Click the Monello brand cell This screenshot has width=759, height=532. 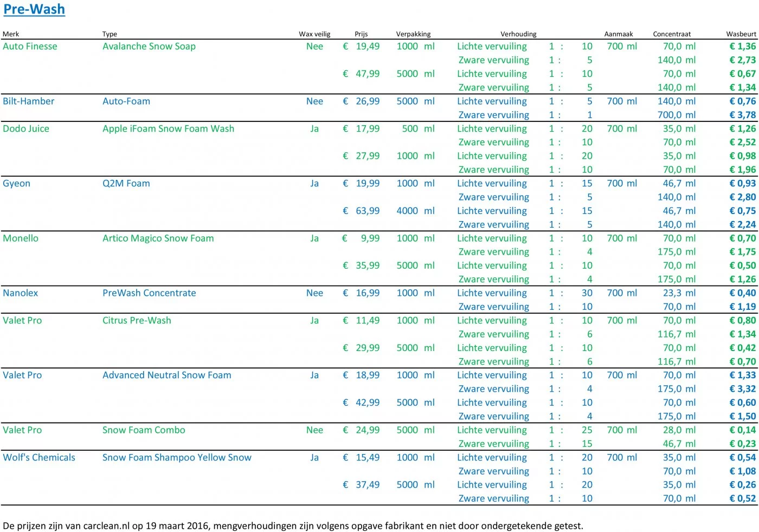coord(21,238)
